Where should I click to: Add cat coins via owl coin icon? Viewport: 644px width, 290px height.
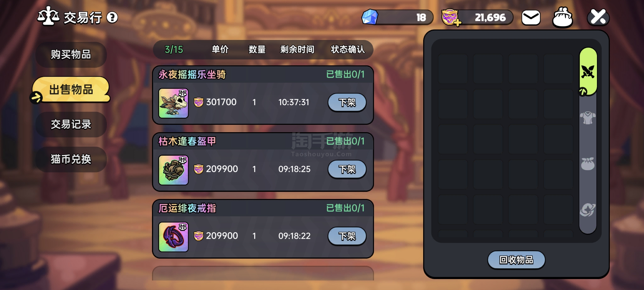(x=451, y=18)
